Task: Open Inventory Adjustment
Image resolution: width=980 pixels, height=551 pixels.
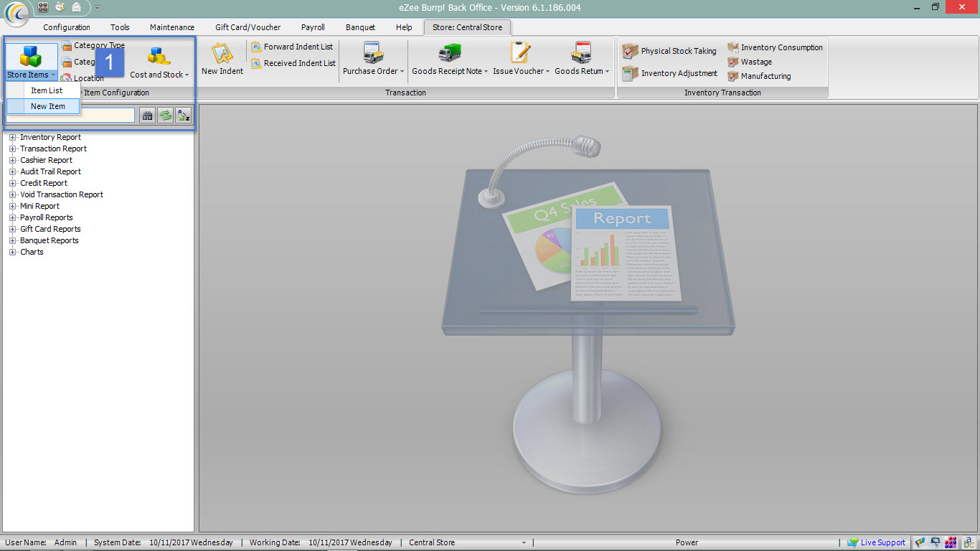Action: tap(670, 73)
